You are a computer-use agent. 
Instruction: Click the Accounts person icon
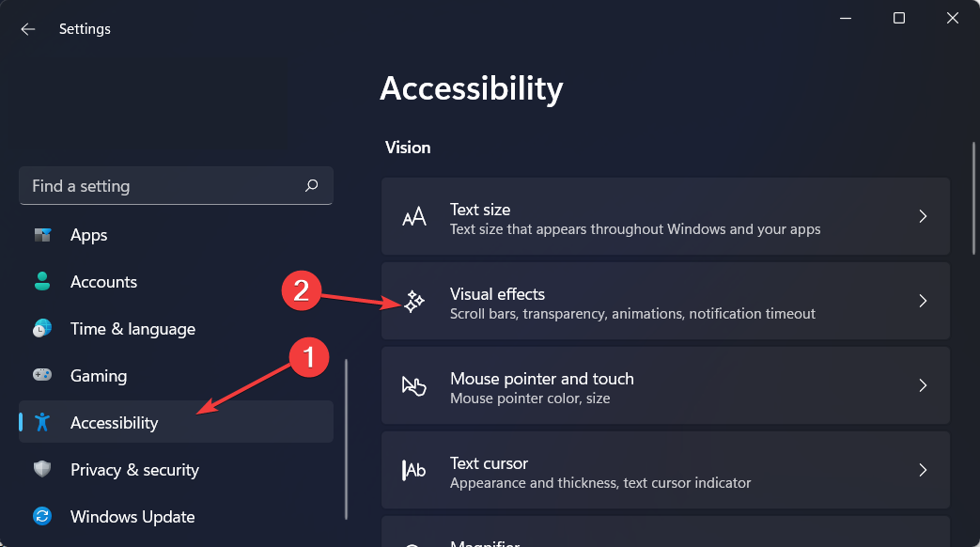coord(42,282)
